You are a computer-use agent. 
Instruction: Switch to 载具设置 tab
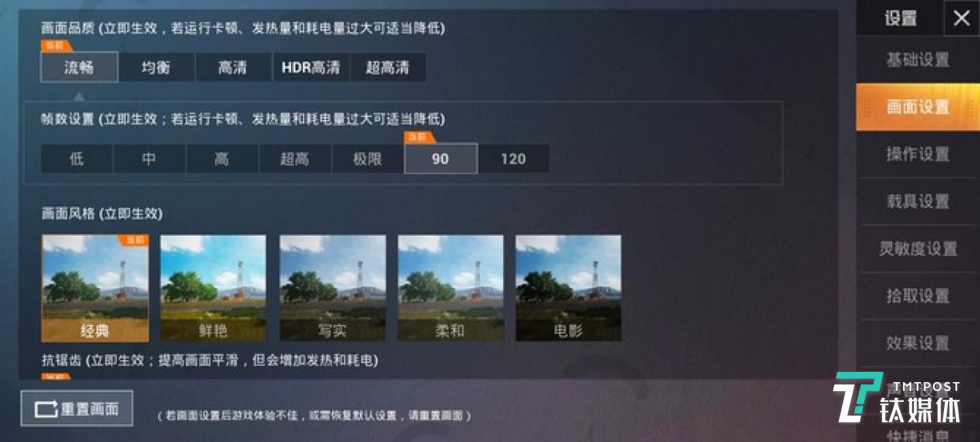(917, 202)
